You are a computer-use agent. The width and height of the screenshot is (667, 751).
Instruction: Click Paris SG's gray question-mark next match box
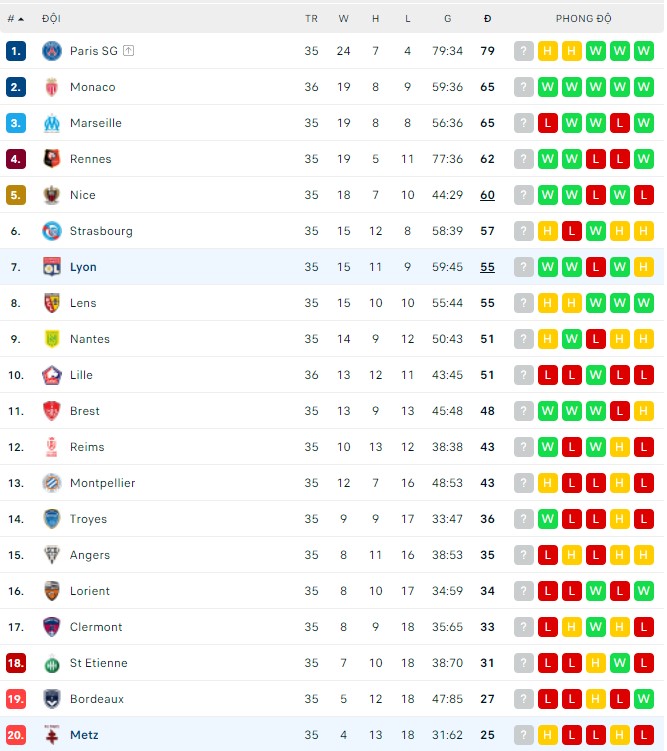pos(524,51)
